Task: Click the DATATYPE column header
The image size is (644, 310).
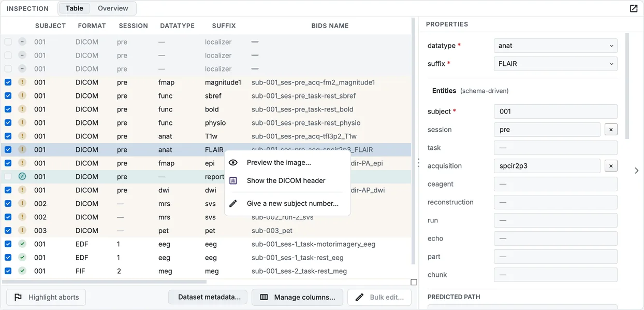Action: coord(178,25)
